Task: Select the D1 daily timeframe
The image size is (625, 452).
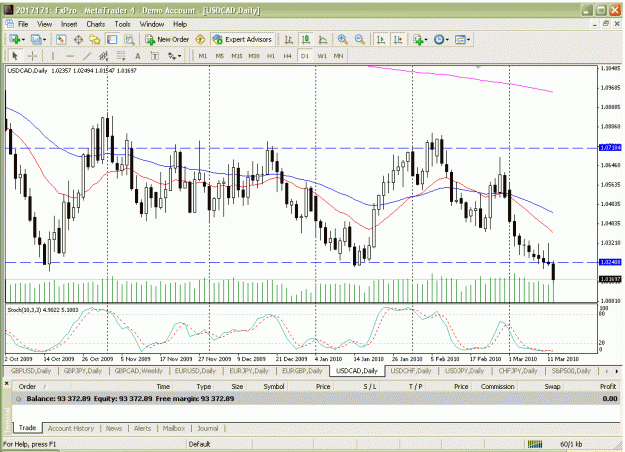Action: tap(305, 56)
